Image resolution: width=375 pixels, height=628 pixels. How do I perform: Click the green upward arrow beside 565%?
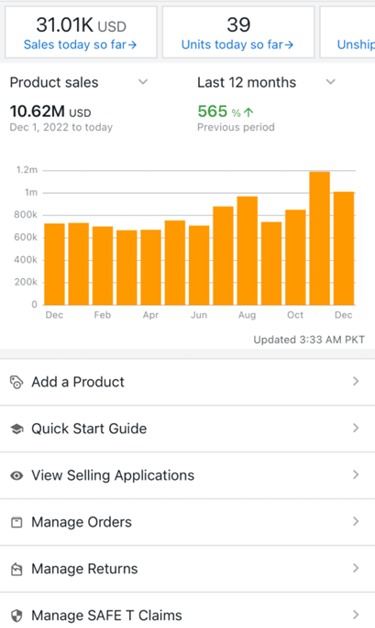[x=249, y=112]
